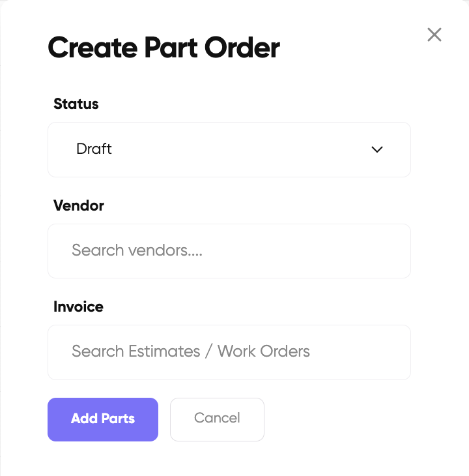Select the Draft value text
Screen dimensions: 469x476
[94, 149]
